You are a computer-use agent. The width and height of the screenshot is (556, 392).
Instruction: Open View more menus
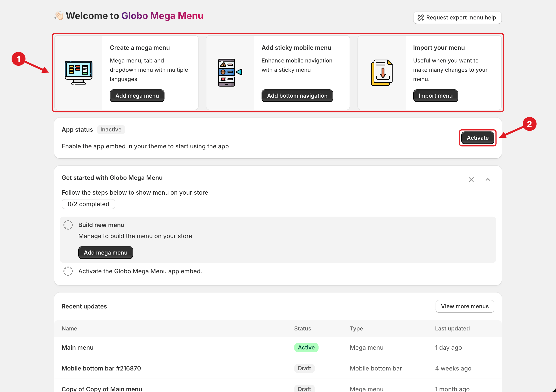465,306
